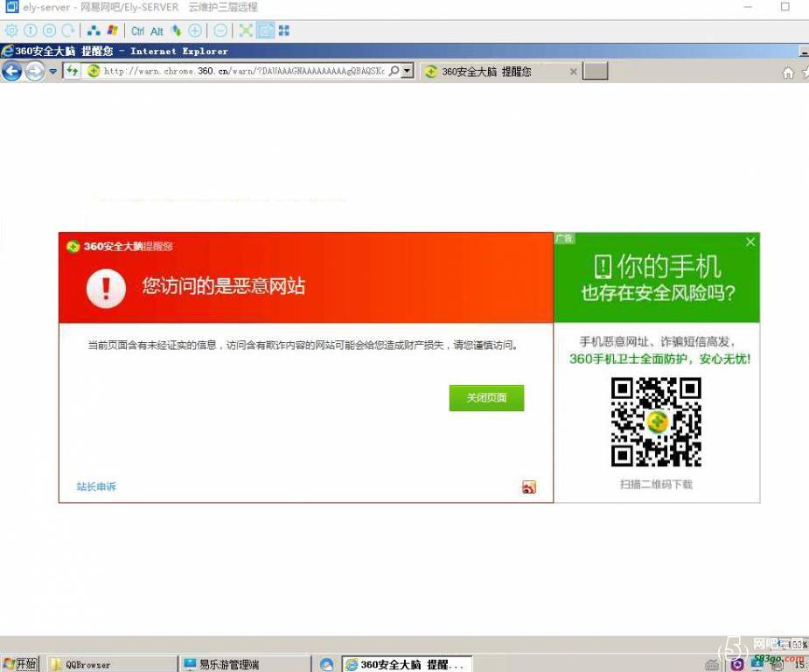Toggle the highlighted screen scaling icon

point(265,31)
